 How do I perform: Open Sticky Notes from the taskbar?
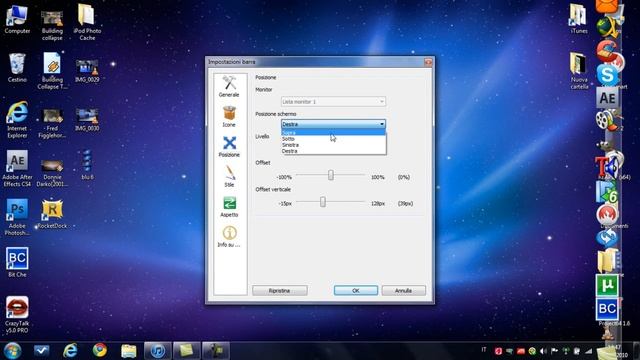point(187,351)
